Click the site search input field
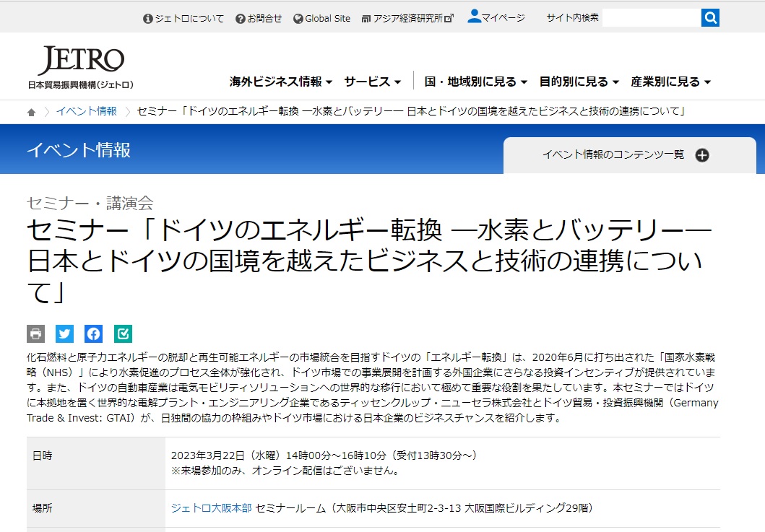This screenshot has height=532, width=765. click(652, 18)
